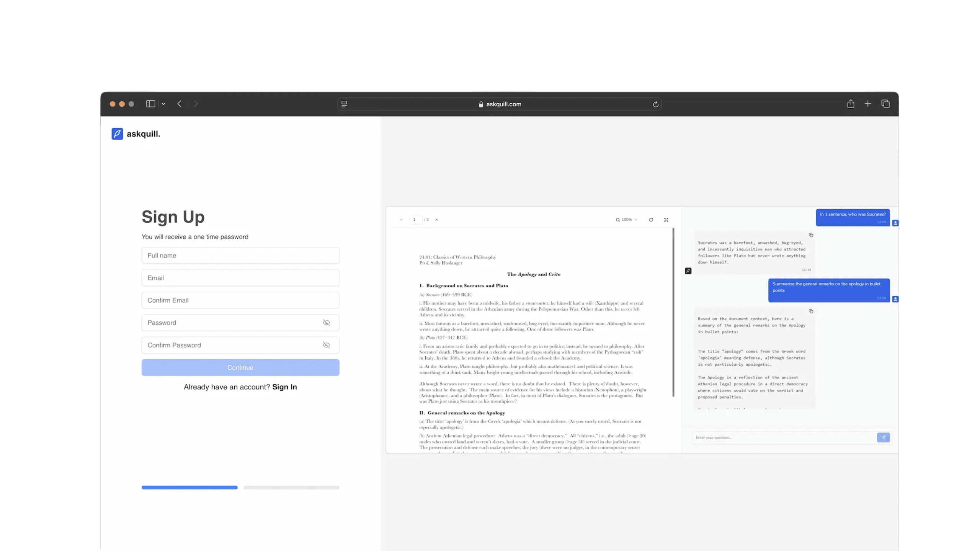Go to previous PDF page with up chevron
Image resolution: width=980 pixels, height=551 pixels.
pos(436,220)
